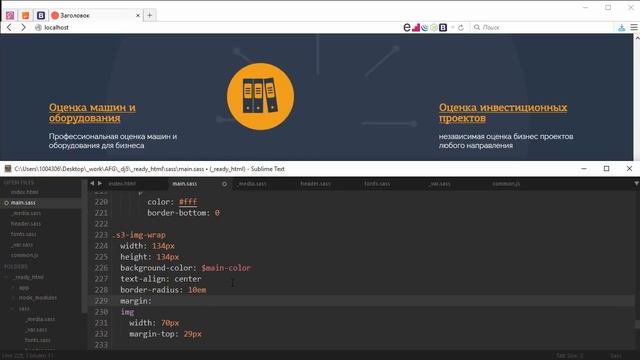
Task: Open 'Оценка машин и оборудования' link
Action: pyautogui.click(x=92, y=113)
